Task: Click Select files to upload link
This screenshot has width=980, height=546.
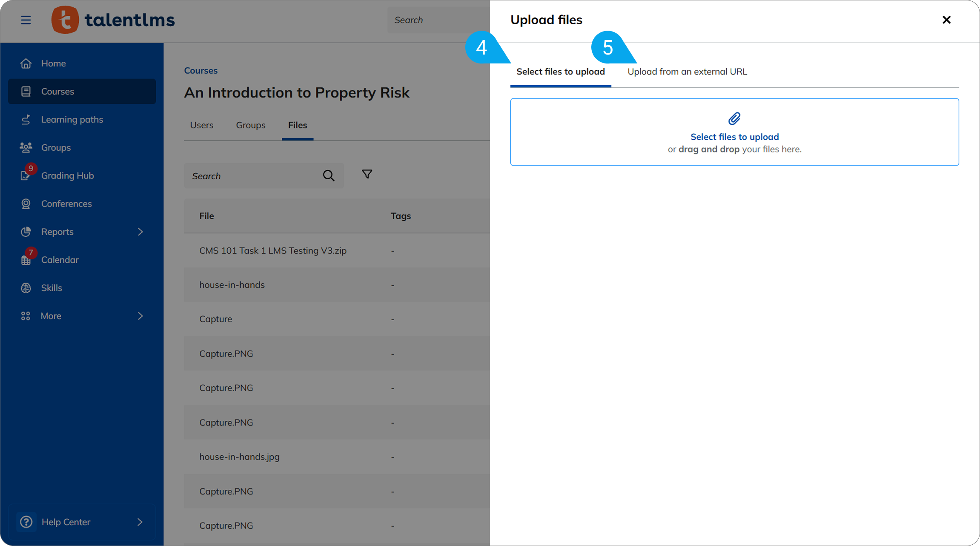Action: tap(734, 137)
